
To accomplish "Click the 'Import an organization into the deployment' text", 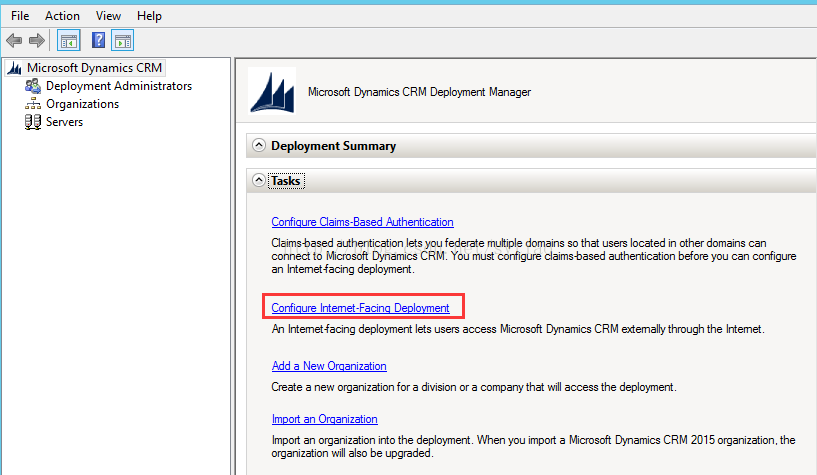I will point(533,446).
